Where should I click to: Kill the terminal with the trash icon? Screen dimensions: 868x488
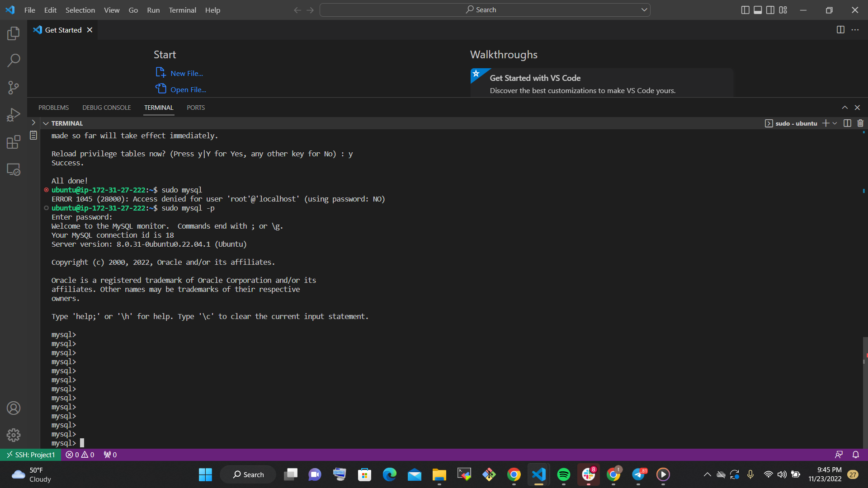[860, 123]
